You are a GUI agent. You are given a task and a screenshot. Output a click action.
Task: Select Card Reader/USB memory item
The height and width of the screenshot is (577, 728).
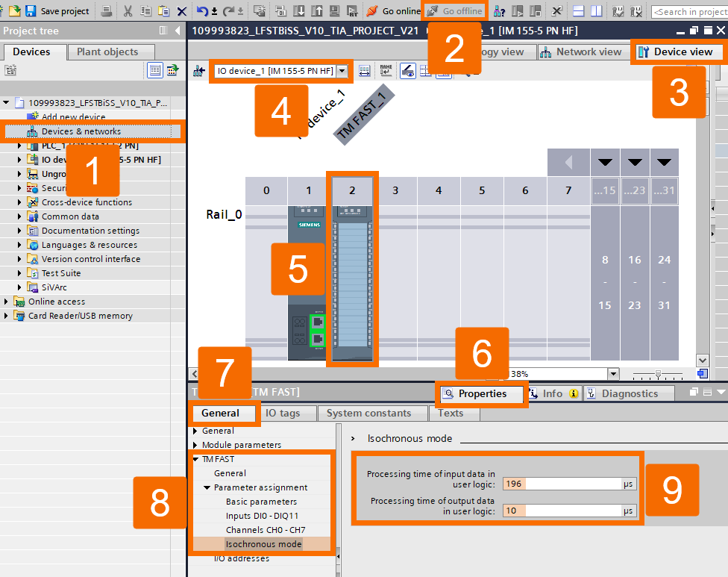pyautogui.click(x=80, y=316)
